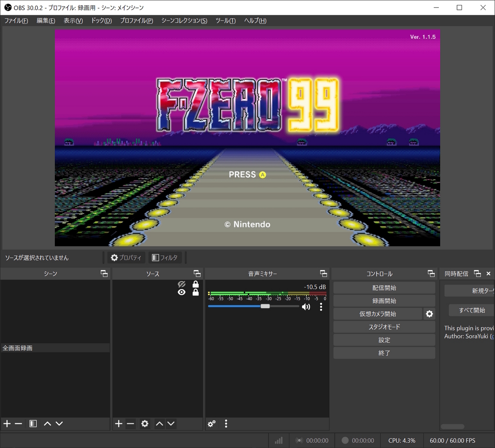This screenshot has width=495, height=448.
Task: Open source プロパティ button
Action: coord(126,257)
